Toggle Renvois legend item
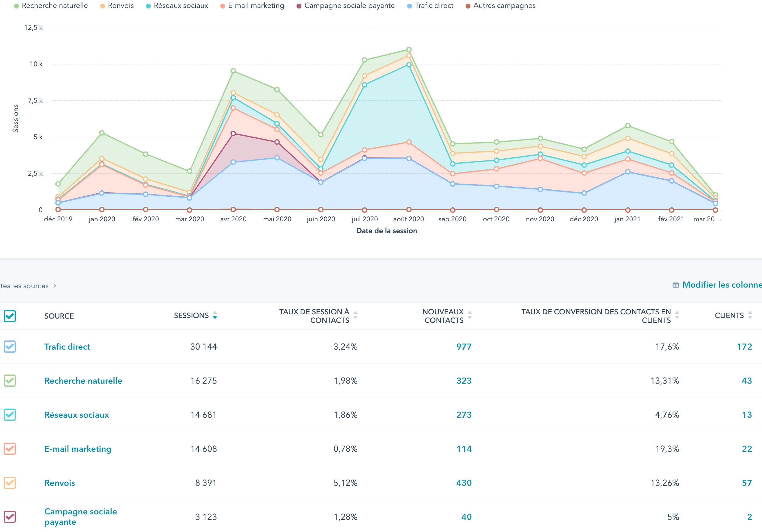 (117, 6)
